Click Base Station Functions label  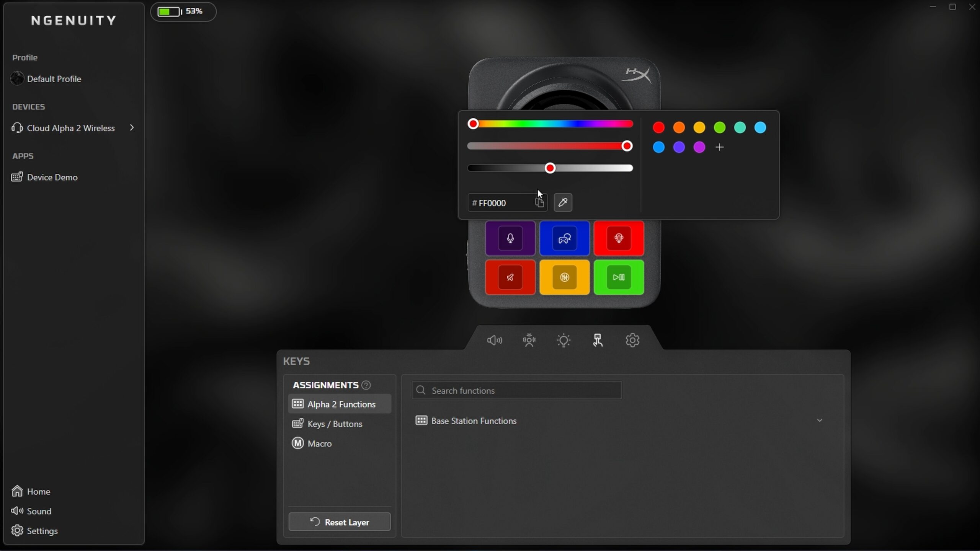point(474,421)
